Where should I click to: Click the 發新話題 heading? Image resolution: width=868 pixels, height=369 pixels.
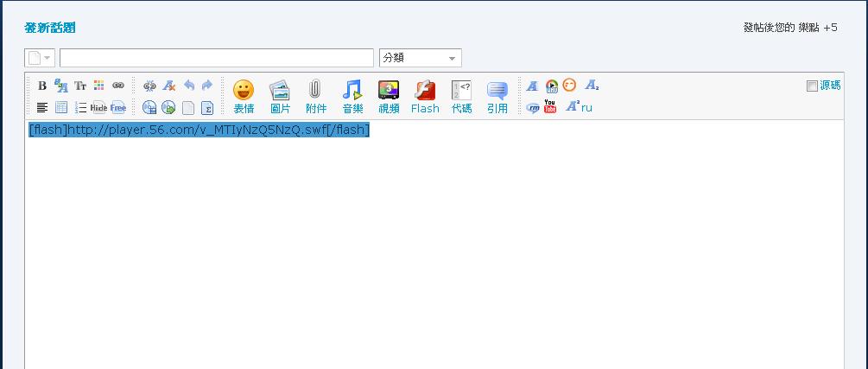coord(50,28)
